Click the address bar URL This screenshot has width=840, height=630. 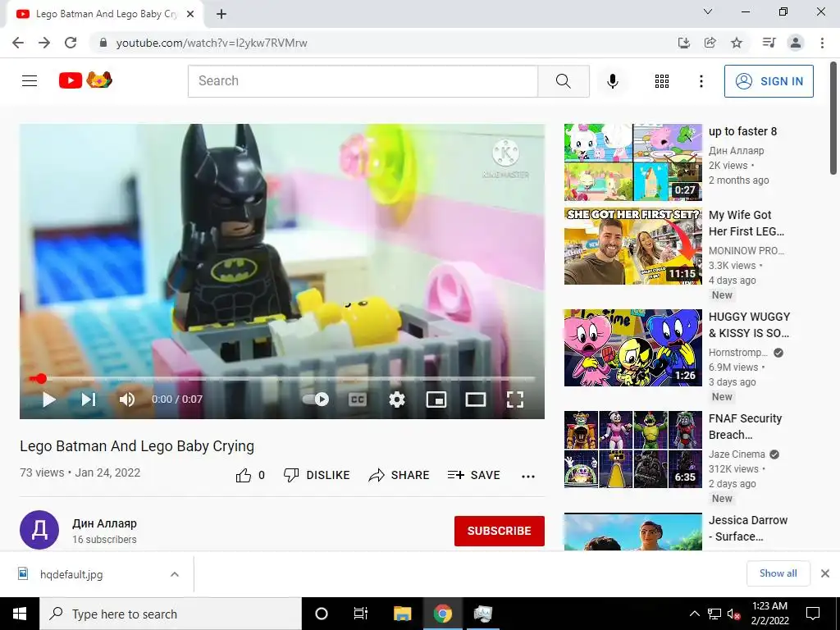tap(212, 43)
